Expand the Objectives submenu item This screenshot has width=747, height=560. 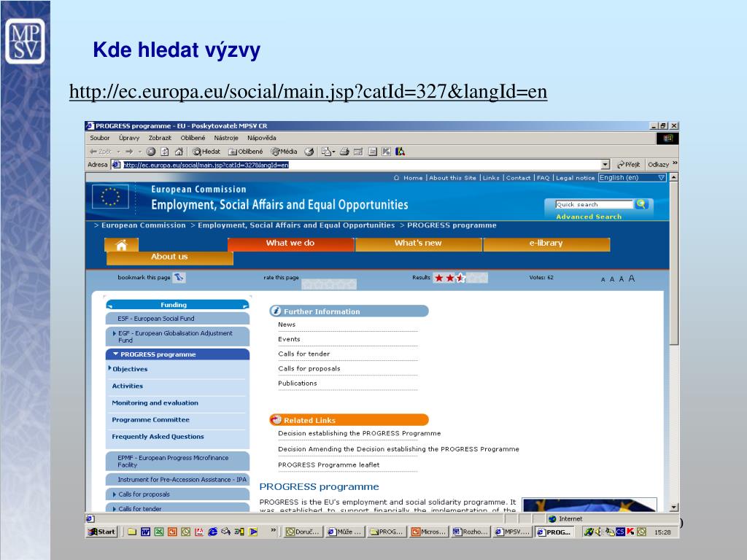[x=130, y=369]
